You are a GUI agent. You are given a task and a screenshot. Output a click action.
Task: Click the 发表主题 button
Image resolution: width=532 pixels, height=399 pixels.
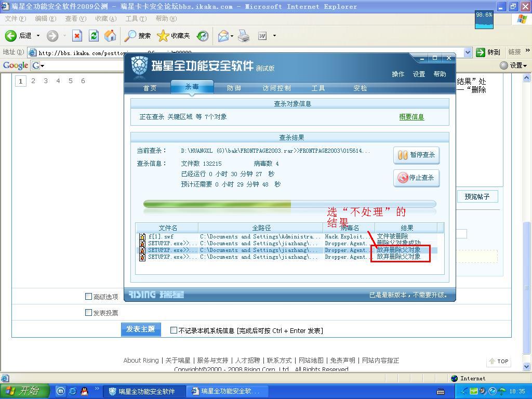[141, 329]
